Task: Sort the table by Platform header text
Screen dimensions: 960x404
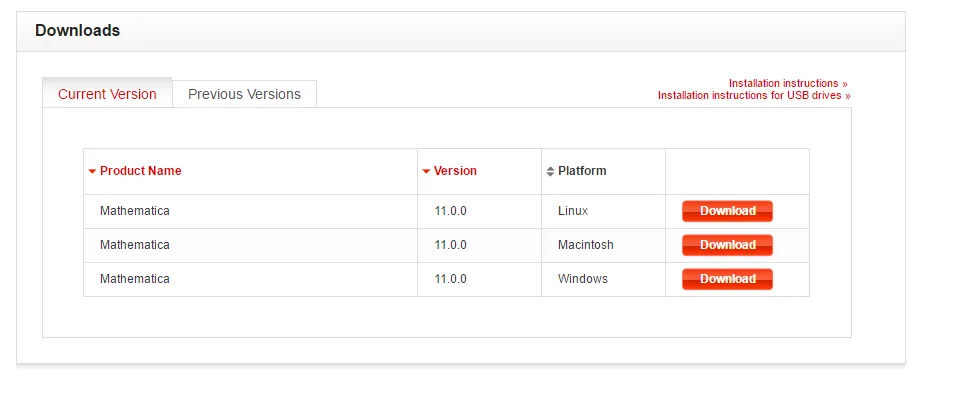Action: (582, 171)
